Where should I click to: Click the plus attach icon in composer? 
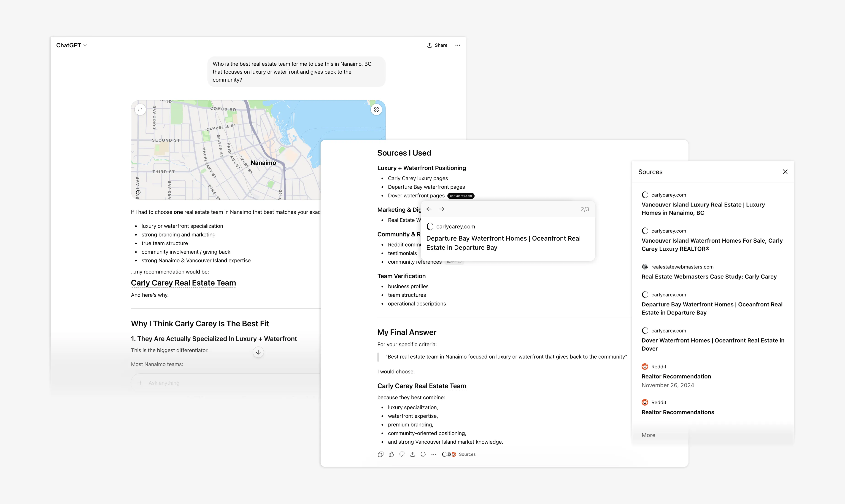[140, 383]
